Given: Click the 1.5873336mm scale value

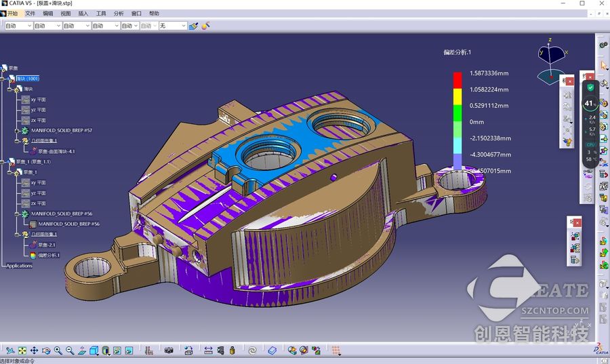Looking at the screenshot, I should point(489,73).
